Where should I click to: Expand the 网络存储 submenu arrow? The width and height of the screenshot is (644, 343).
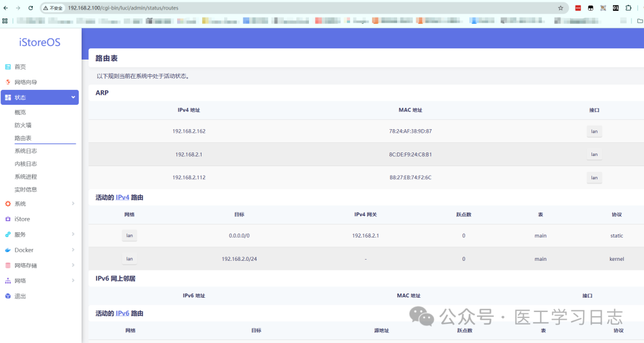point(73,265)
